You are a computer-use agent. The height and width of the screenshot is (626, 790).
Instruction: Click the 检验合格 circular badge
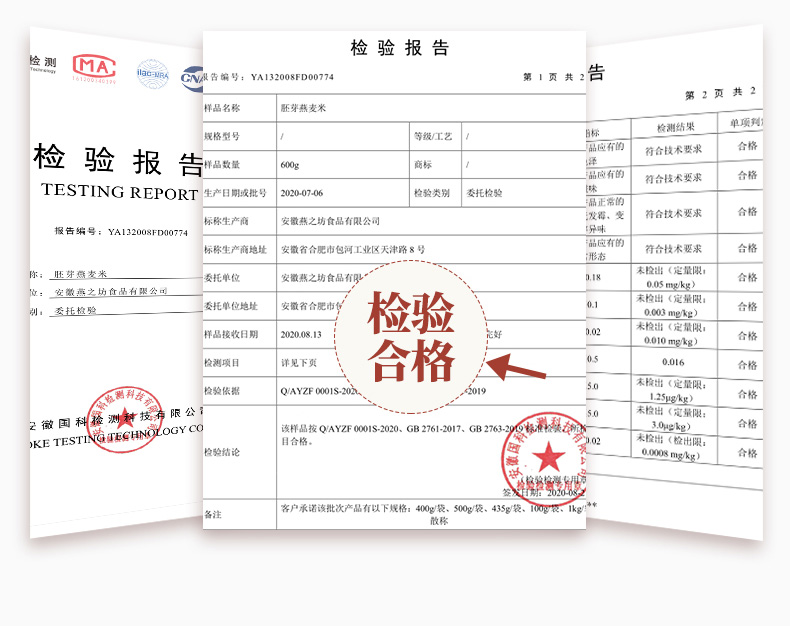coord(411,337)
